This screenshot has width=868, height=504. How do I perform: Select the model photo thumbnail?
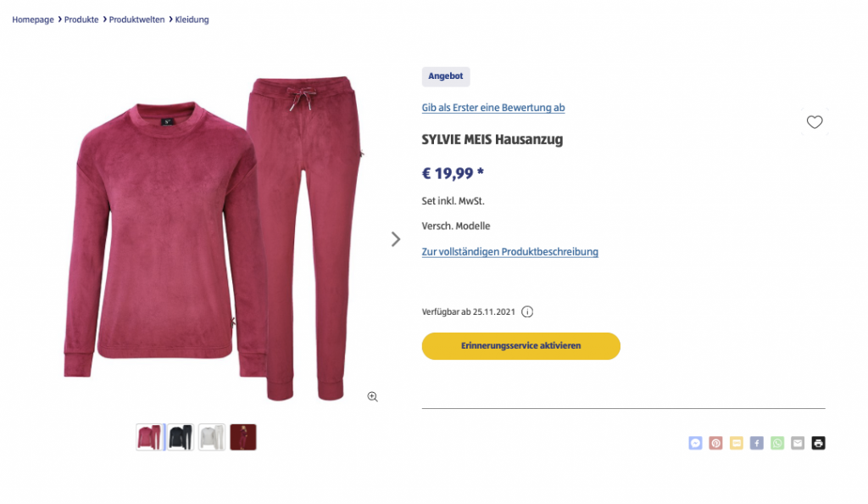click(x=243, y=437)
